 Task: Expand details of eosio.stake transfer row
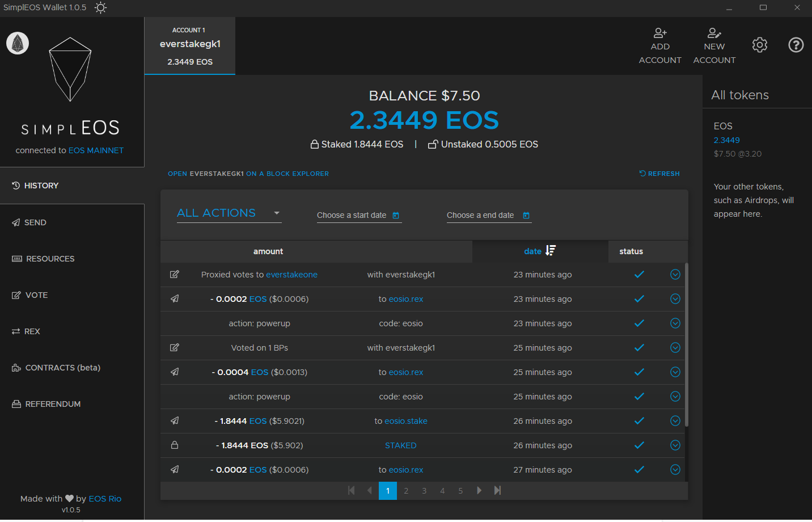point(675,421)
